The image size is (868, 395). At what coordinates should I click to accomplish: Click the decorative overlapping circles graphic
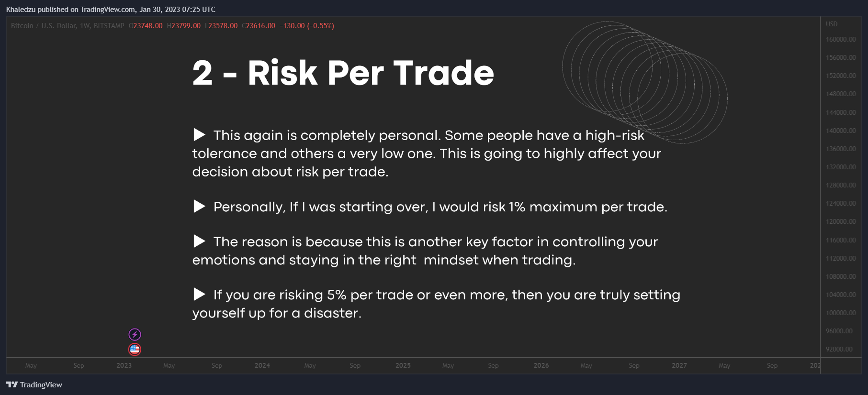pyautogui.click(x=644, y=82)
